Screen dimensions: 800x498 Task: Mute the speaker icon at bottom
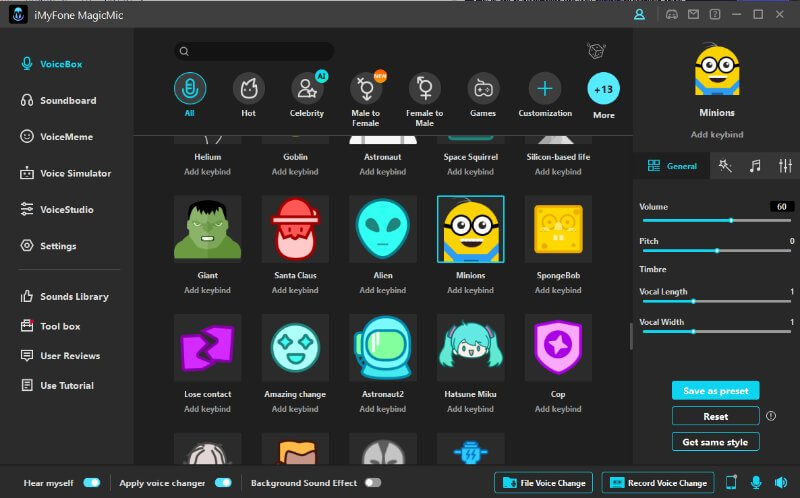point(781,482)
